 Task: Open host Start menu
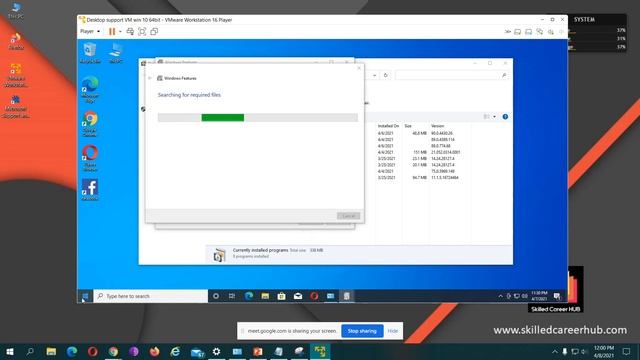click(x=9, y=351)
